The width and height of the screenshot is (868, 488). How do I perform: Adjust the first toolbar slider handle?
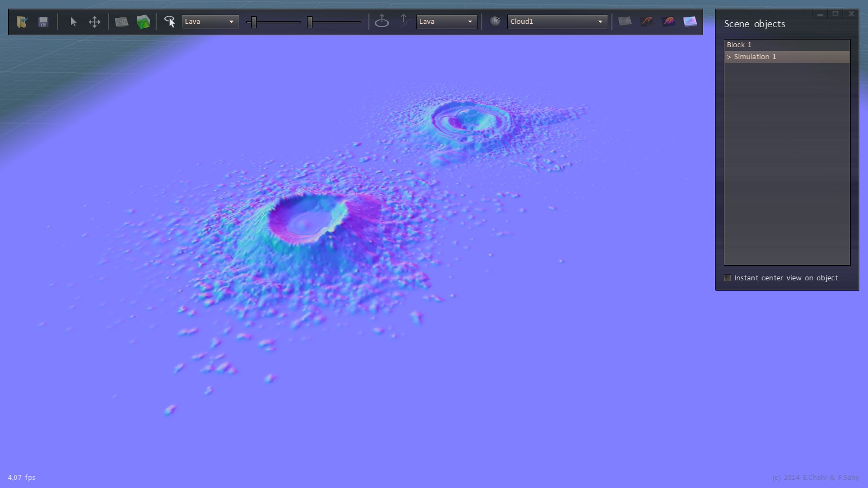[253, 22]
